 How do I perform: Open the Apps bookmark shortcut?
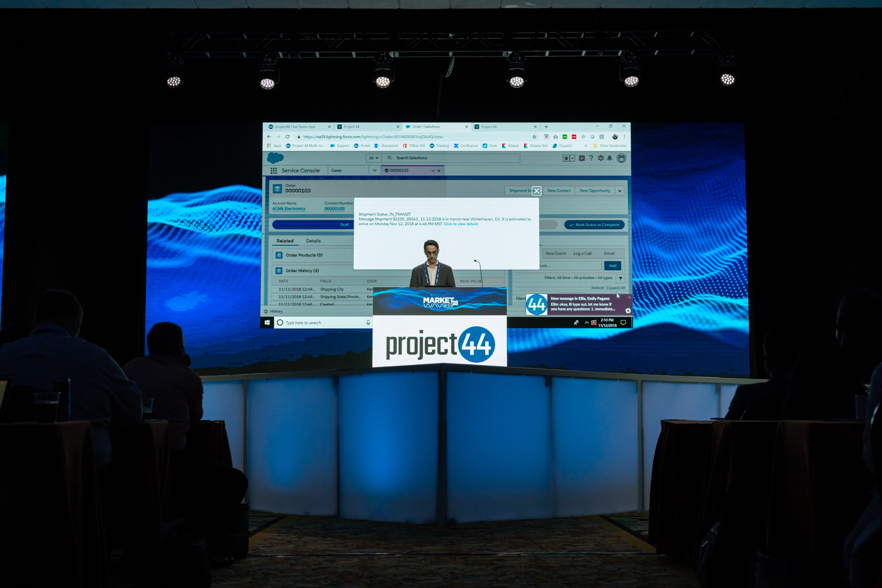[x=274, y=146]
